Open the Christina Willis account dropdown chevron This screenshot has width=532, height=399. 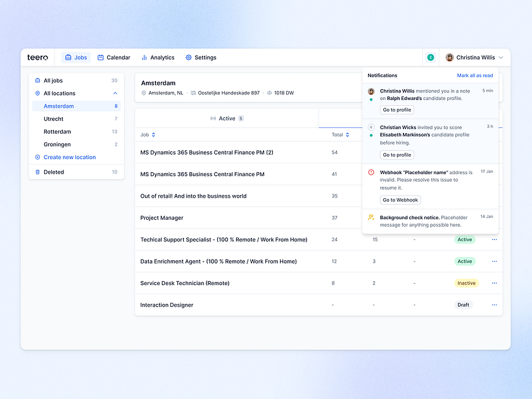click(501, 57)
